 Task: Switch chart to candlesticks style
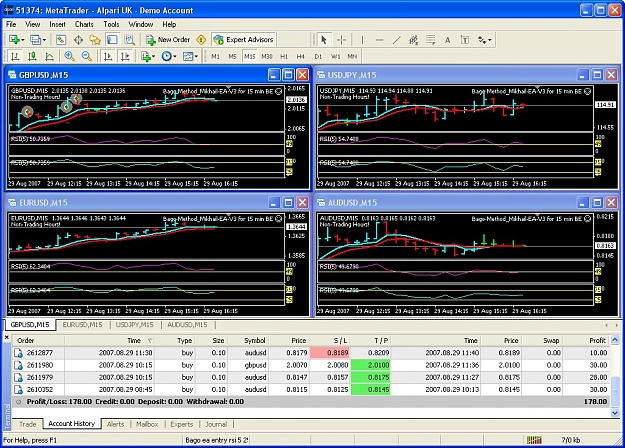pos(32,56)
